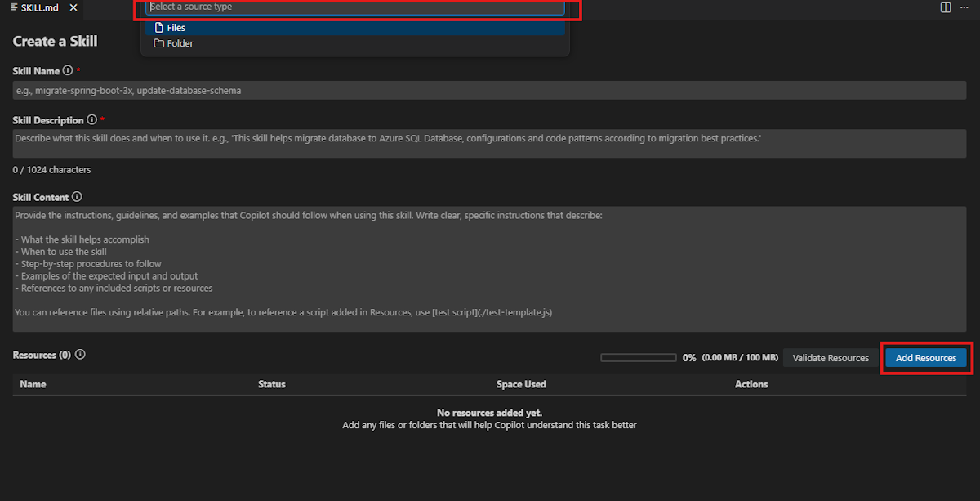Screen dimensions: 980x501
Task: Click into the Skill Name input field
Action: pyautogui.click(x=489, y=91)
